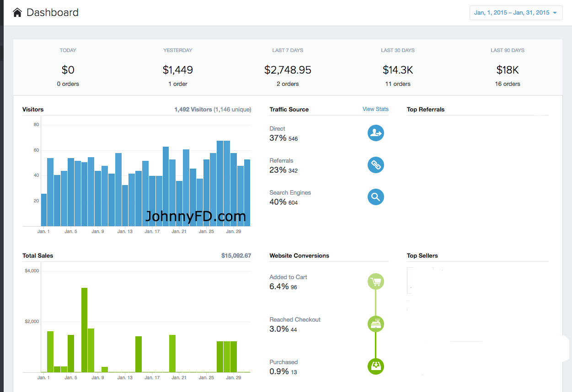Image resolution: width=572 pixels, height=392 pixels.
Task: Click the Reached Checkout register icon
Action: point(376,324)
